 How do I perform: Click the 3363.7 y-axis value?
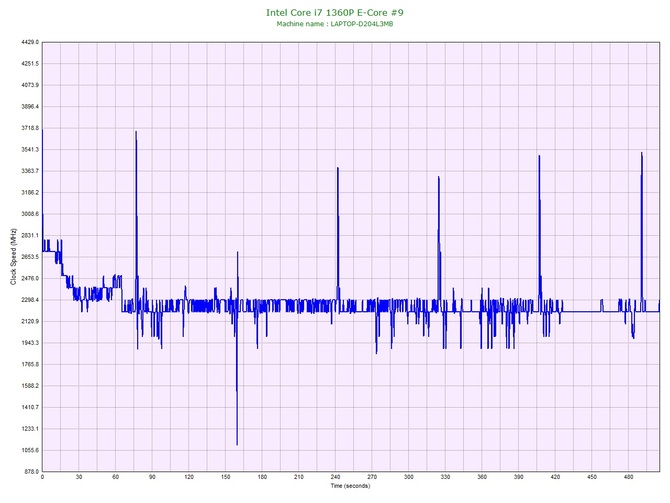(x=30, y=171)
